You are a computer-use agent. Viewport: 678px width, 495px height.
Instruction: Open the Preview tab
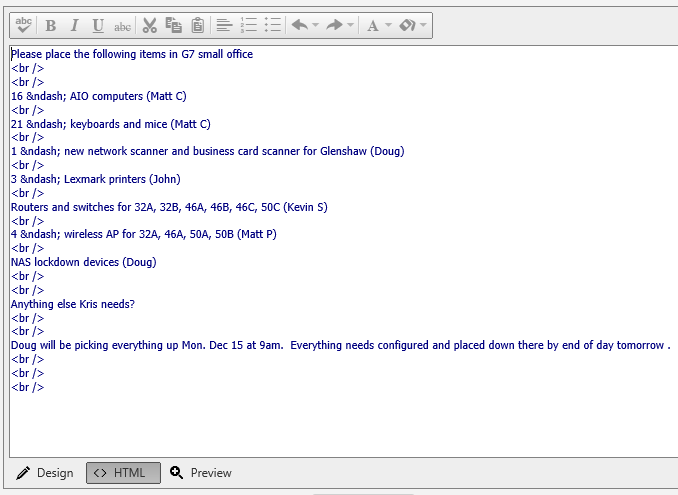point(201,473)
